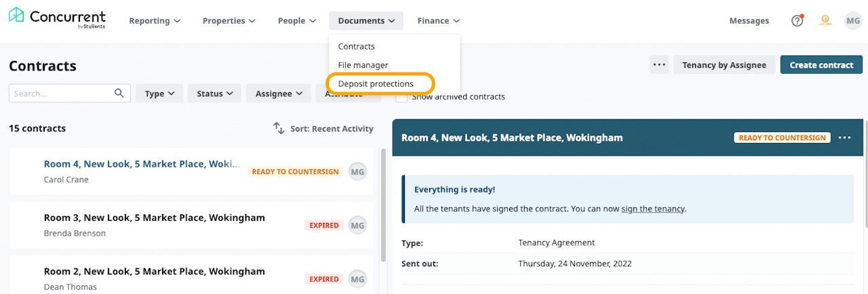
Task: Click the contracts search input field
Action: (61, 93)
